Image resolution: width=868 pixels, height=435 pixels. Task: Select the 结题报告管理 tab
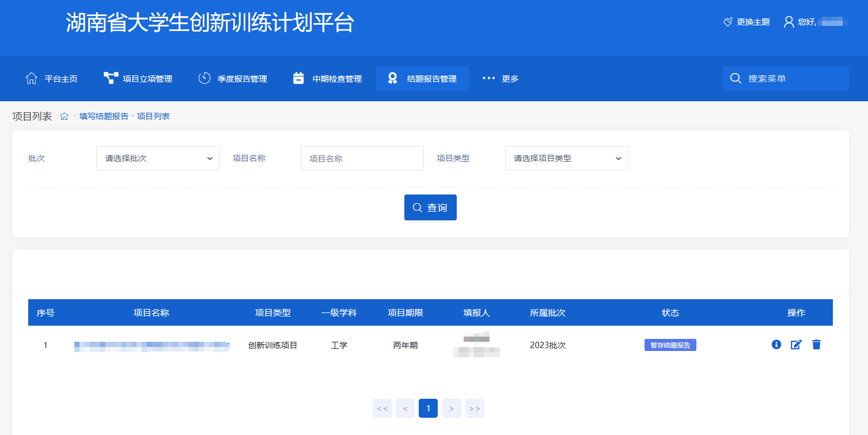click(x=422, y=78)
